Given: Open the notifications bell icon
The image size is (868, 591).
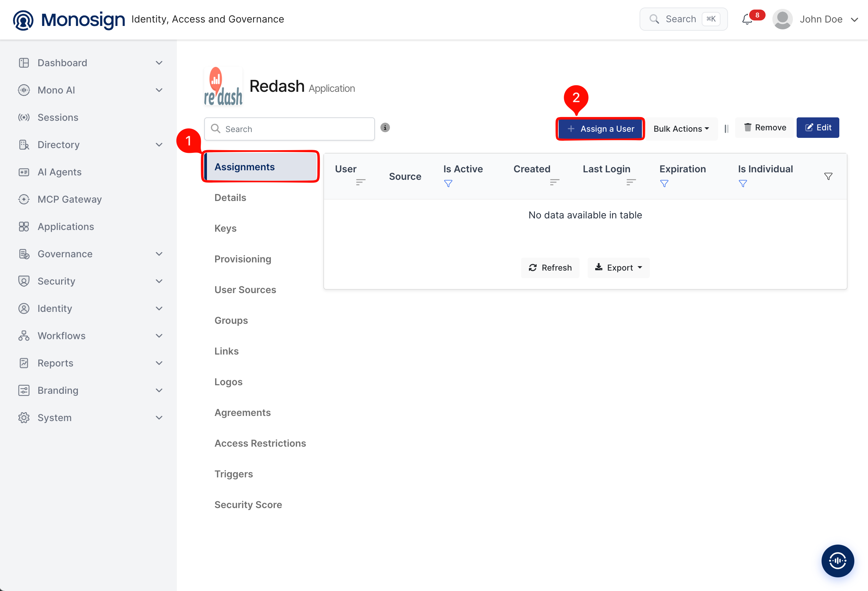Looking at the screenshot, I should pos(747,19).
